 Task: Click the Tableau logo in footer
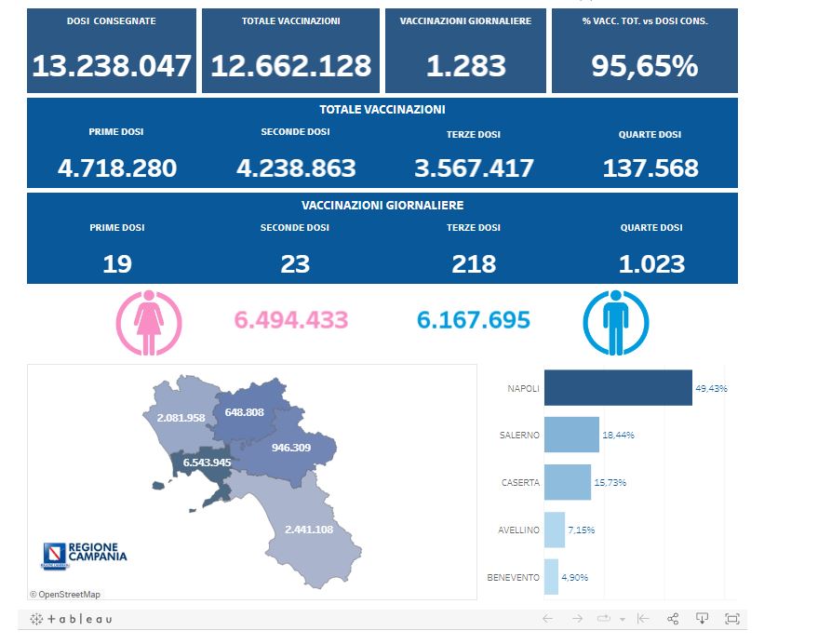[71, 619]
